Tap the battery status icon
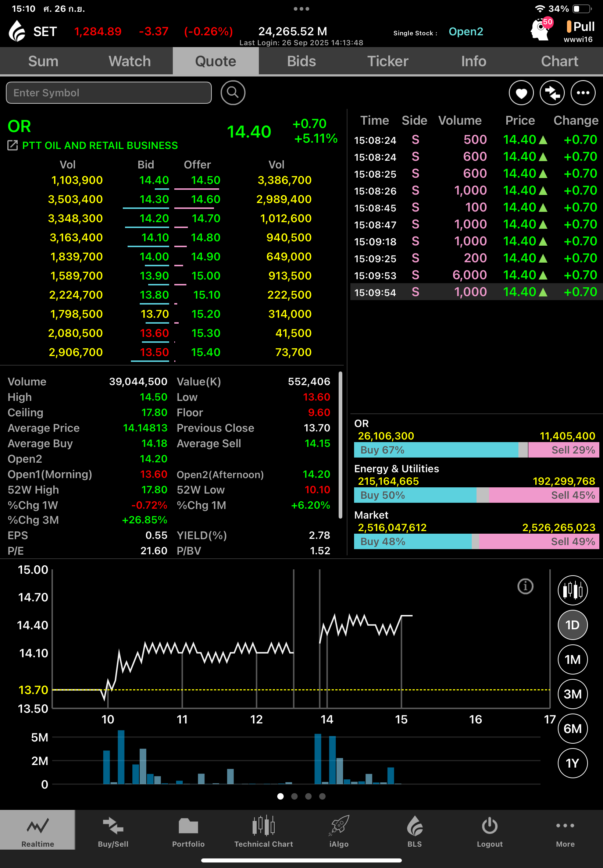Screen dimensions: 603x868 coord(582,8)
